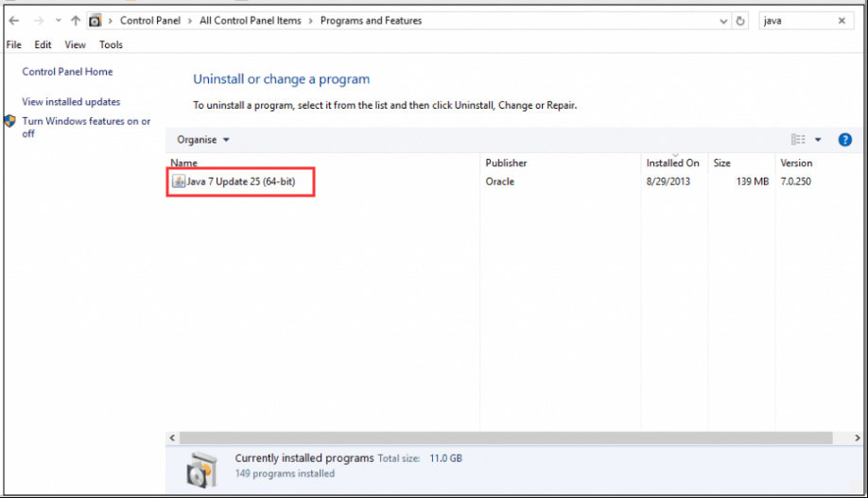Open the Tools menu
The width and height of the screenshot is (868, 498).
(111, 44)
